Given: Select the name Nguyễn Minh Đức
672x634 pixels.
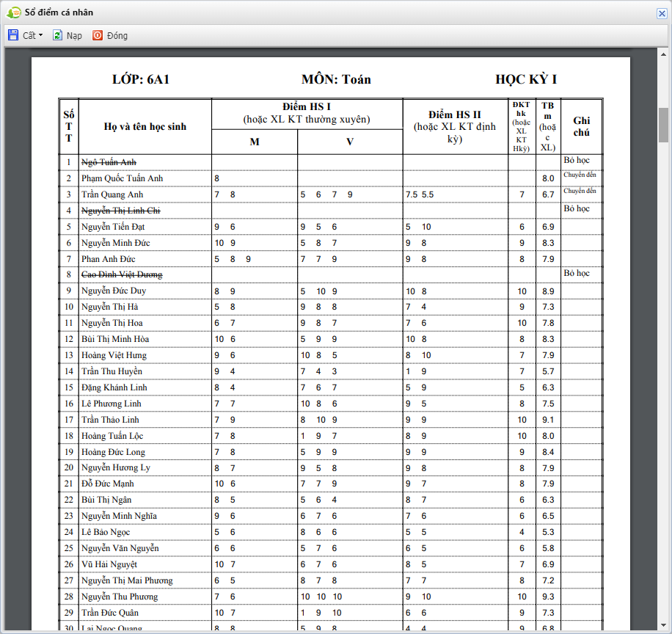Looking at the screenshot, I should [x=116, y=243].
